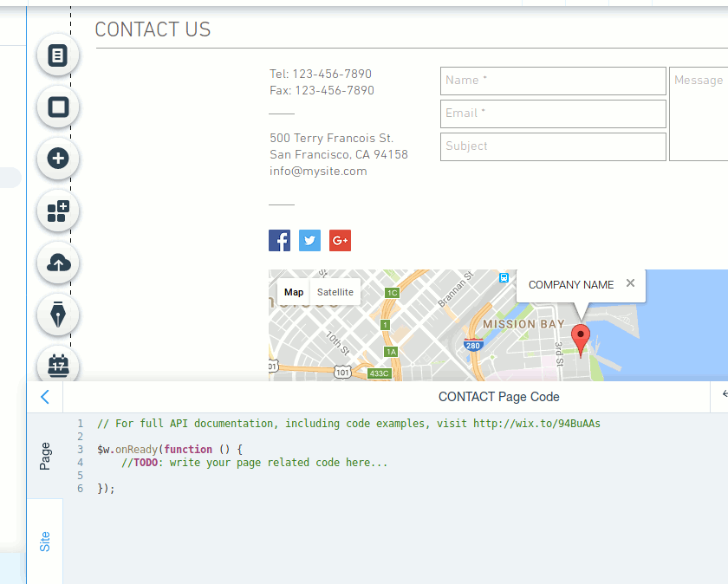Switch the map to Satellite view

335,292
